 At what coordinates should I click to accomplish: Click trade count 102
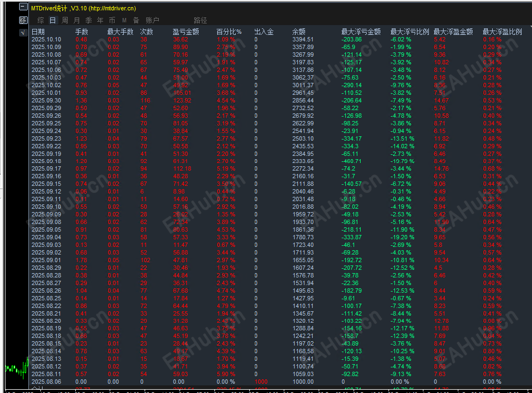(145, 260)
